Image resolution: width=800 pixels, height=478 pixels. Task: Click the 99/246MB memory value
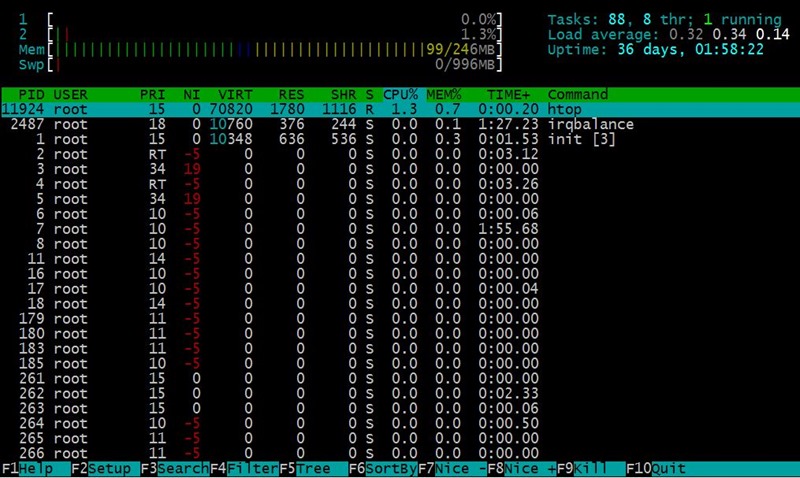click(461, 49)
